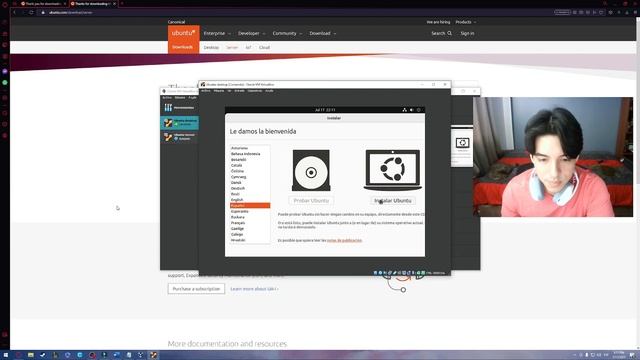Screen dimensions: 640x360
Task: Click the Probar Ubuntu button
Action: point(311,200)
